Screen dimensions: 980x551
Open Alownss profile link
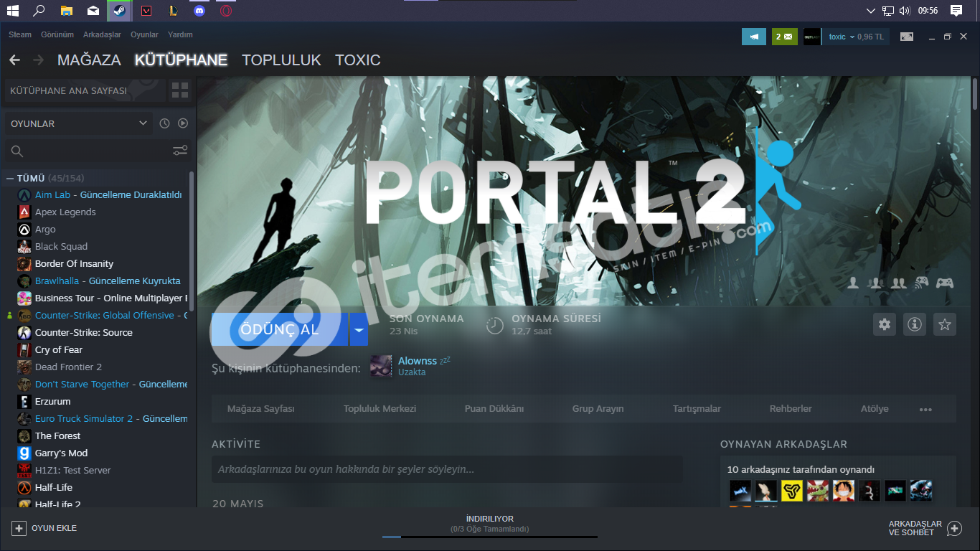tap(418, 361)
